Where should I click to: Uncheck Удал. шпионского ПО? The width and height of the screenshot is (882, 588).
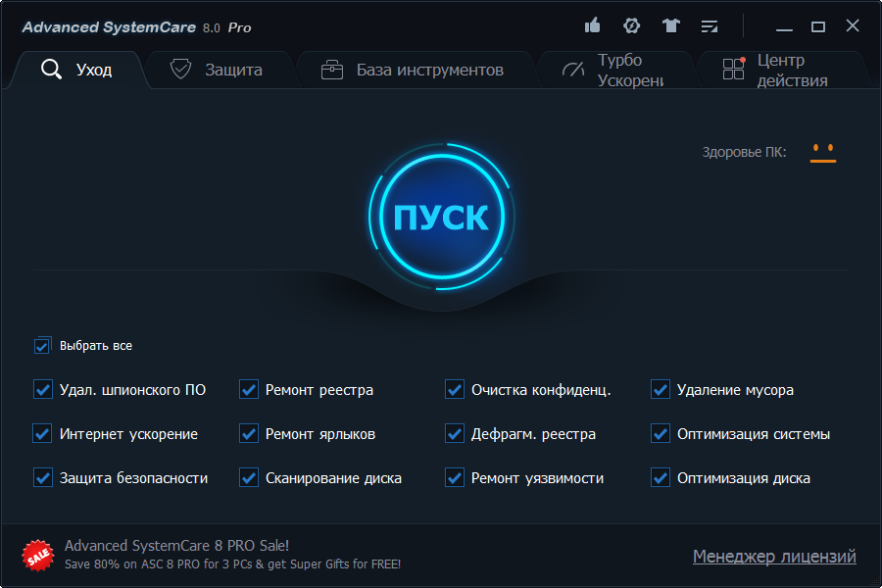coord(43,389)
